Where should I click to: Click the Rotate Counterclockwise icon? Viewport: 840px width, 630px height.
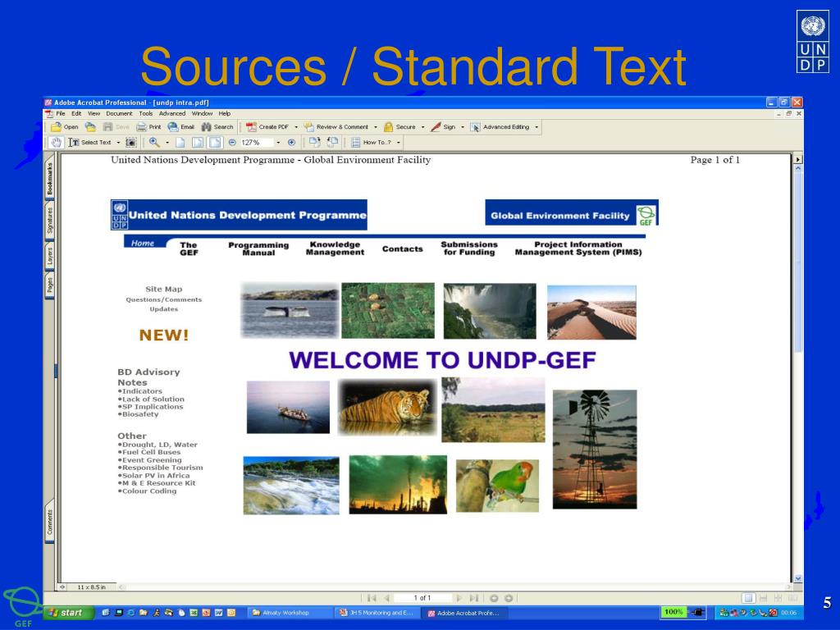[x=333, y=143]
